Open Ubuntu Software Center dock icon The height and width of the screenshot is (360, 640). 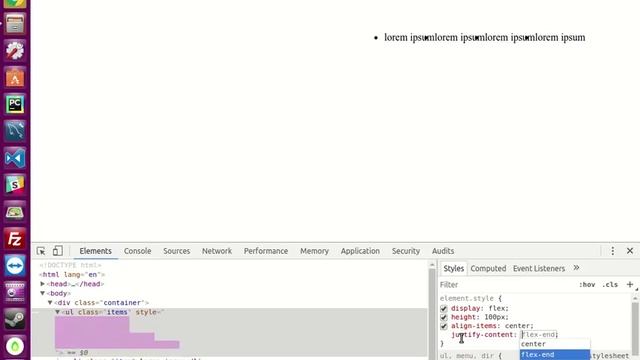15,77
